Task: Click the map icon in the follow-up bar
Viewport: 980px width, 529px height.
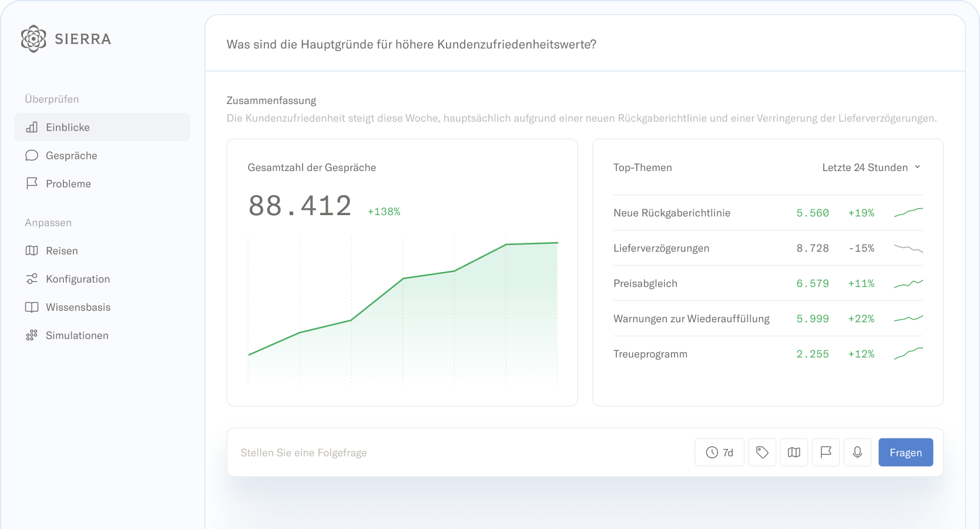Action: [x=794, y=452]
